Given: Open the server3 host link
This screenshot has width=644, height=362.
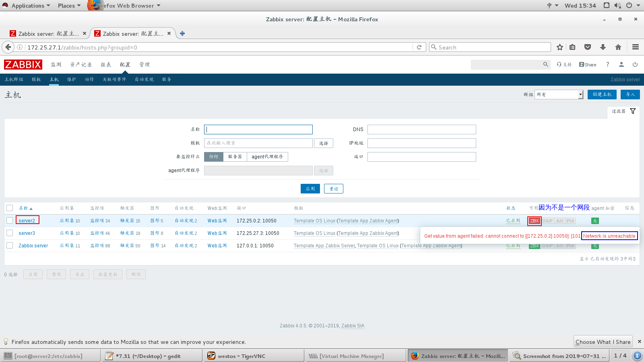Looking at the screenshot, I should [x=27, y=233].
